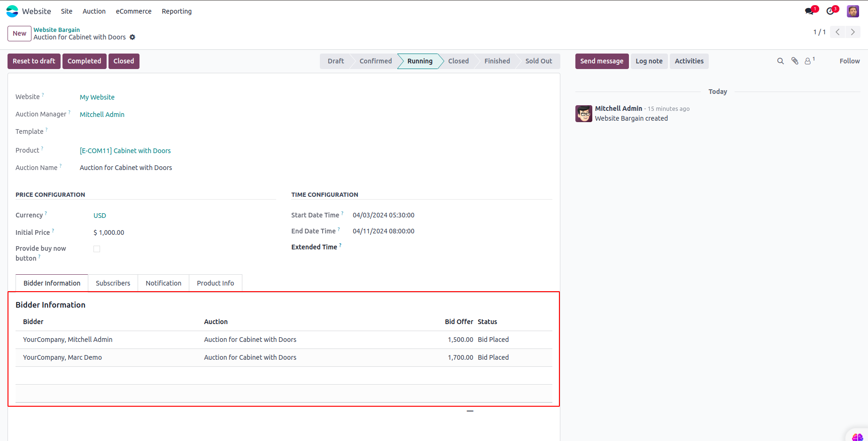Go to the next record arrow
The width and height of the screenshot is (868, 441).
pos(853,32)
